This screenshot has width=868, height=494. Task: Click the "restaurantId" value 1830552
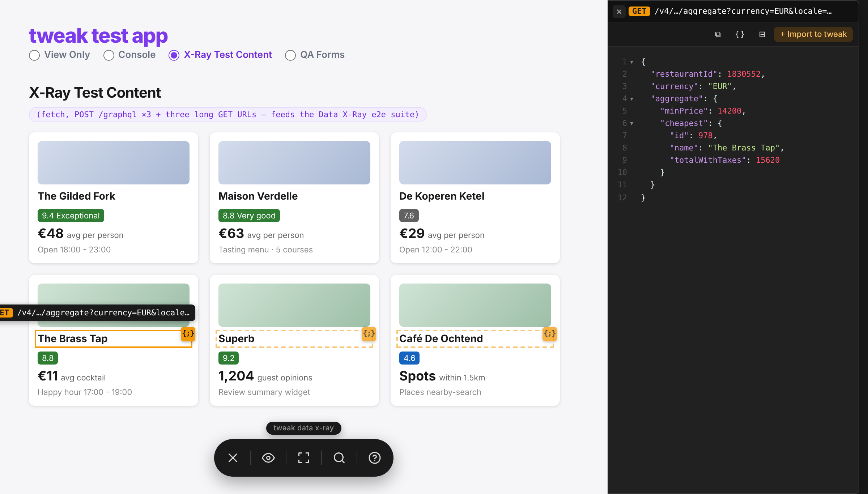pos(744,74)
